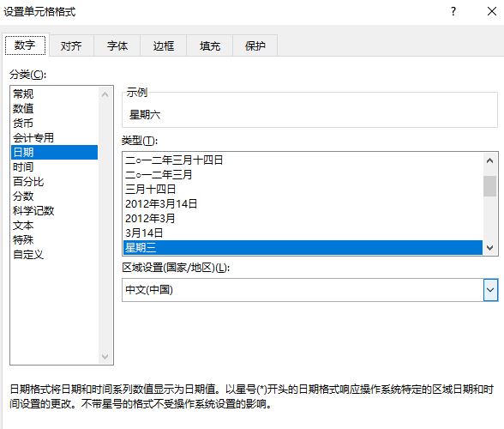Select the 日期 category
504x429 pixels.
click(x=54, y=152)
